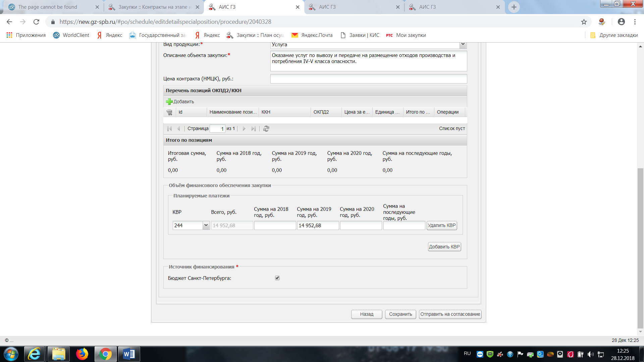
Task: Expand the КВР 244 dropdown
Action: [206, 226]
